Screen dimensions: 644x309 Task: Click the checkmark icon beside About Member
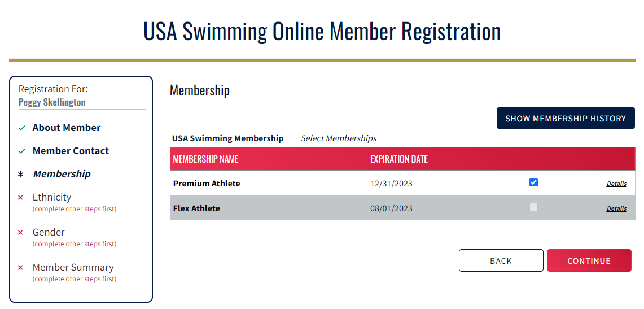coord(21,128)
